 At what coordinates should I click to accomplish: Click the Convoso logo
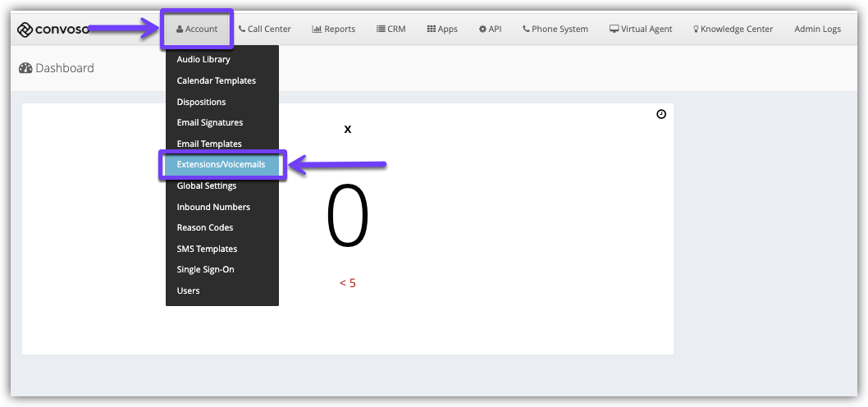tap(53, 30)
